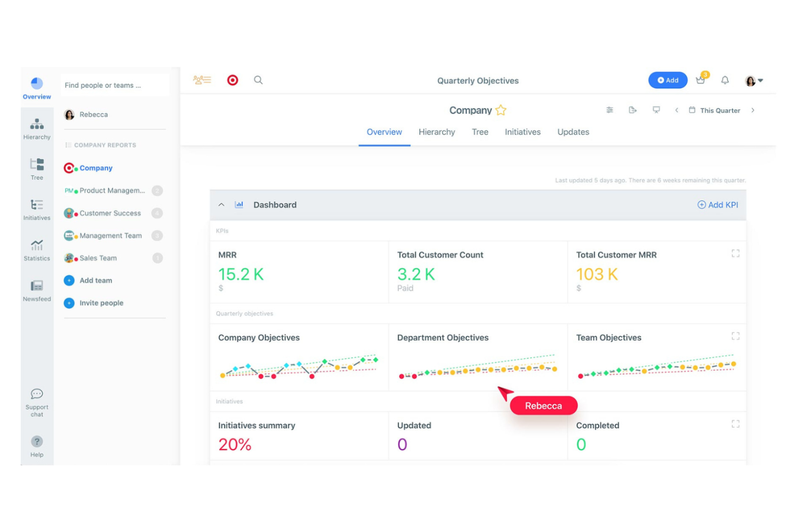Image resolution: width=798 pixels, height=532 pixels.
Task: Open the notifications bell
Action: tap(725, 80)
